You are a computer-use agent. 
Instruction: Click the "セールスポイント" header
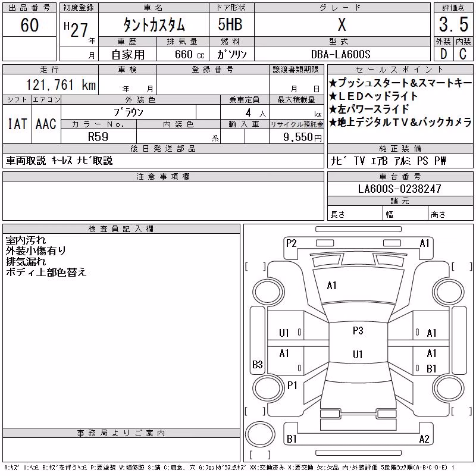[400, 70]
